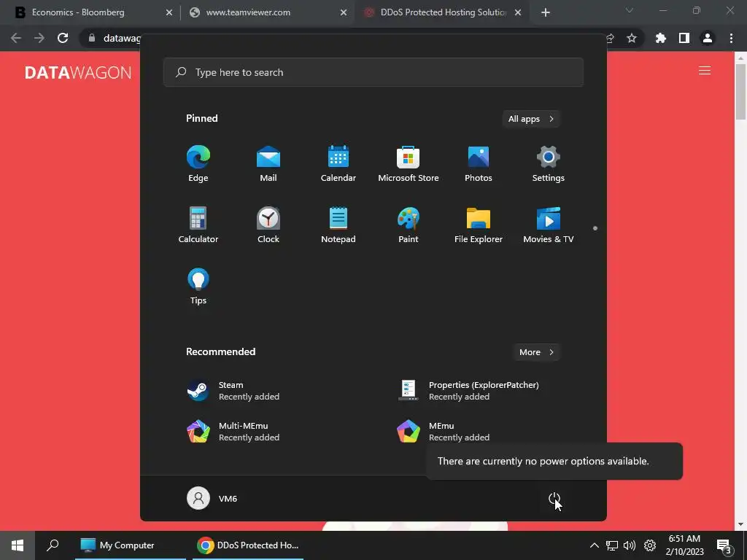Image resolution: width=747 pixels, height=560 pixels.
Task: Open Chrome profile avatar menu
Action: [x=708, y=38]
